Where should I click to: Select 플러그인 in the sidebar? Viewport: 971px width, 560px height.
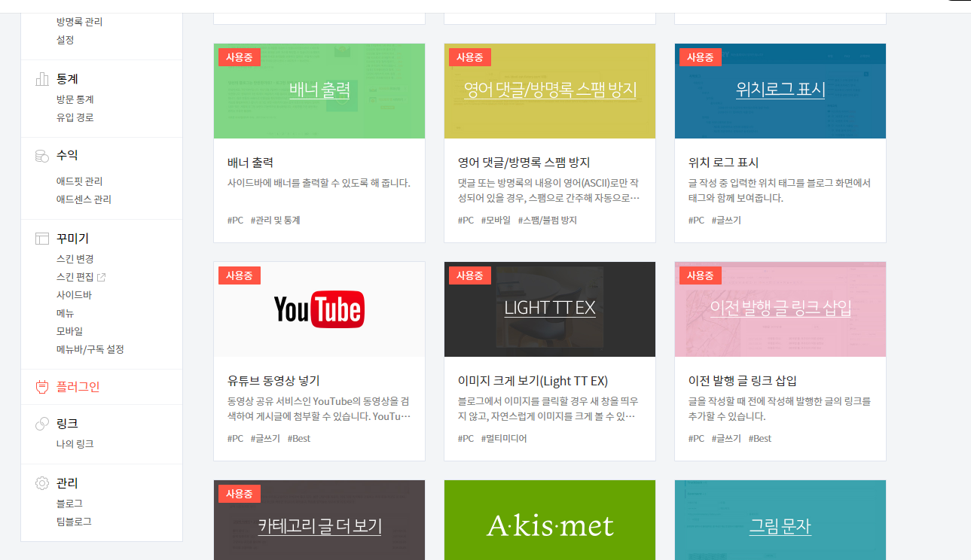78,387
